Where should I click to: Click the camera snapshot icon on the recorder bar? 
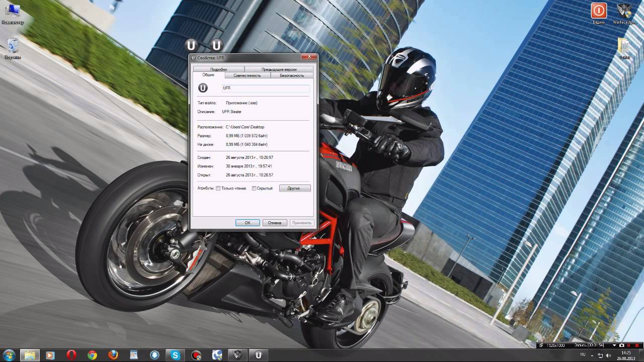[x=621, y=345]
